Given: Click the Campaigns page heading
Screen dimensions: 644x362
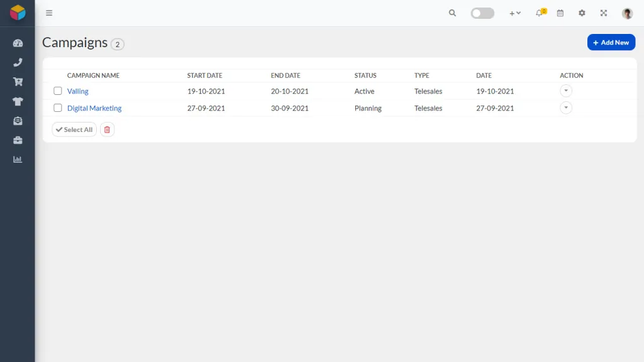Looking at the screenshot, I should point(75,43).
